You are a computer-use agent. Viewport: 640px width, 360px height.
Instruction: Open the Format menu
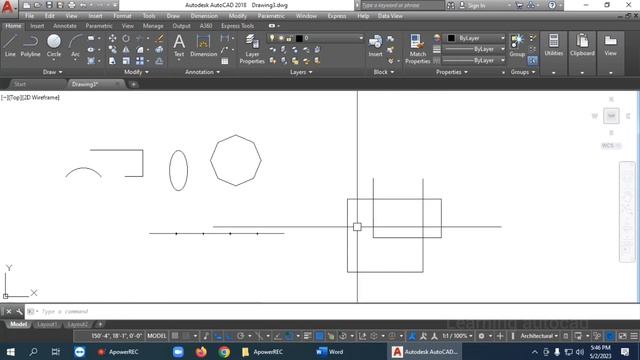click(x=122, y=16)
